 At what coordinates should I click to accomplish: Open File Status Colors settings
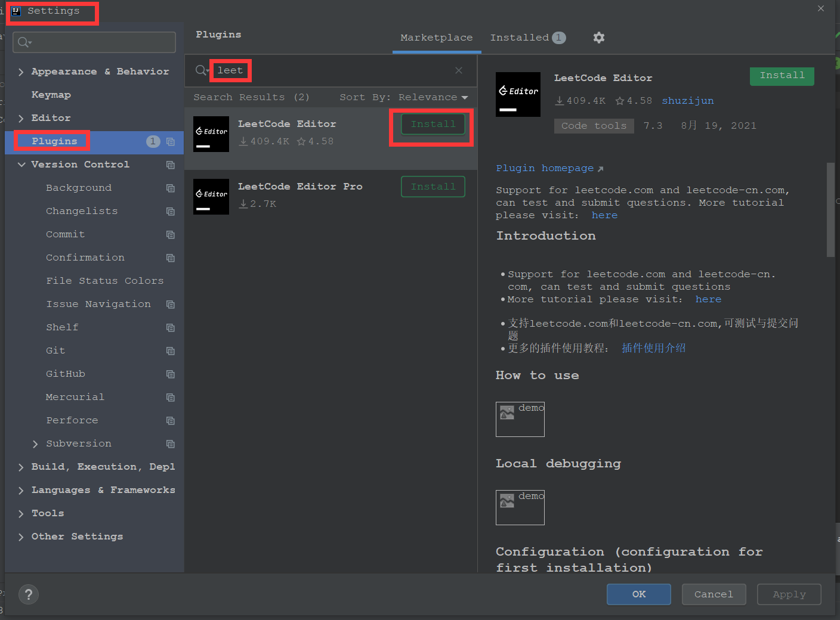point(105,281)
